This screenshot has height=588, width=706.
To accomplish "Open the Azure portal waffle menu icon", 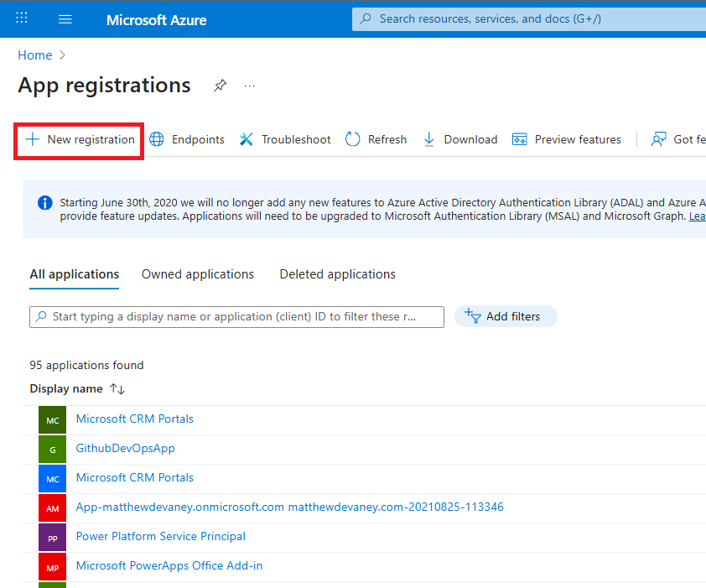I will [x=22, y=18].
